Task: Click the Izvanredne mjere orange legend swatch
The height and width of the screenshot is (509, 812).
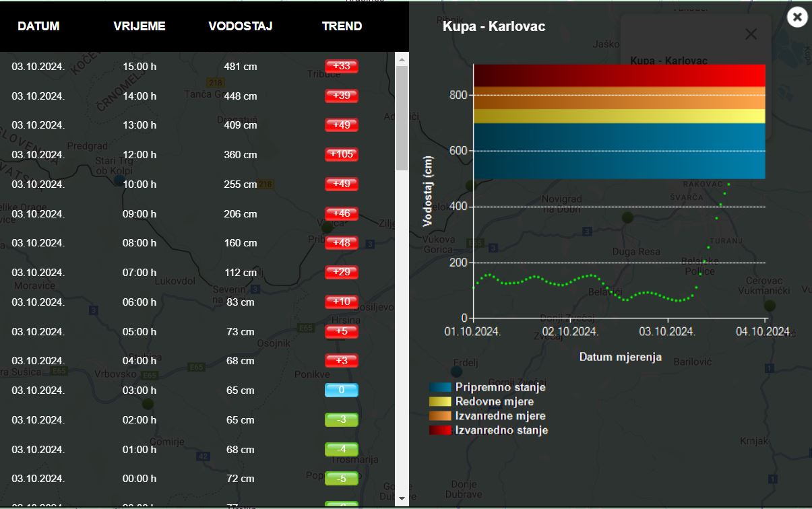Action: pyautogui.click(x=440, y=416)
